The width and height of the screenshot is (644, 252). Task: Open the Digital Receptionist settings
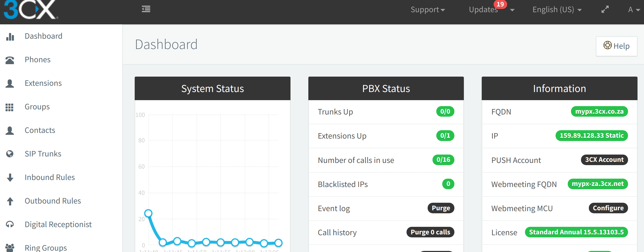click(x=58, y=224)
